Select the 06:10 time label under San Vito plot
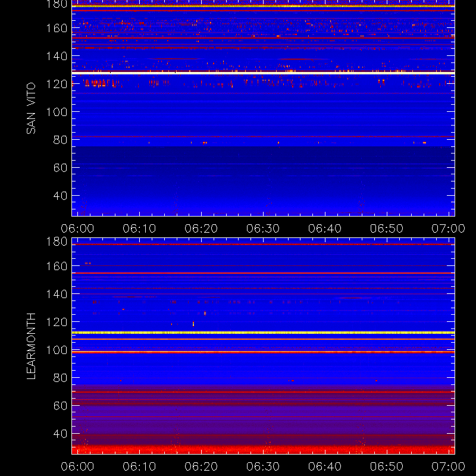Viewport: 476px width, 476px height. [139, 228]
